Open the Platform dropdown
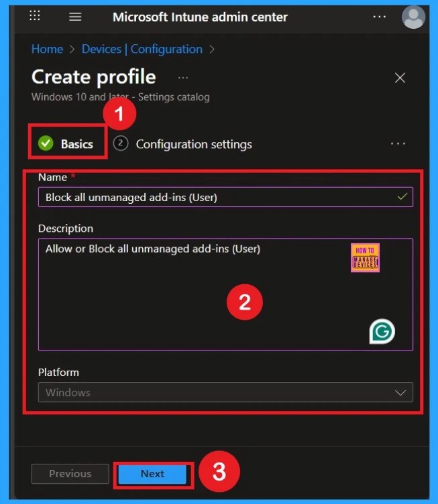Viewport: 438px width, 504px height. [x=225, y=392]
